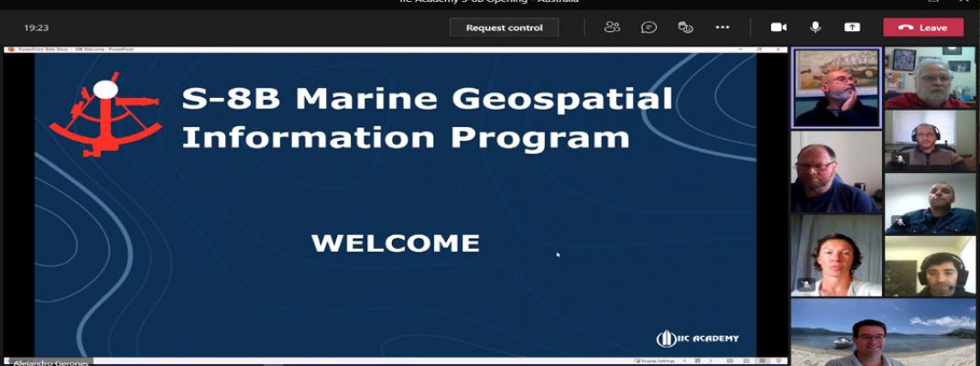Toggle the microphone mute button

tap(815, 27)
